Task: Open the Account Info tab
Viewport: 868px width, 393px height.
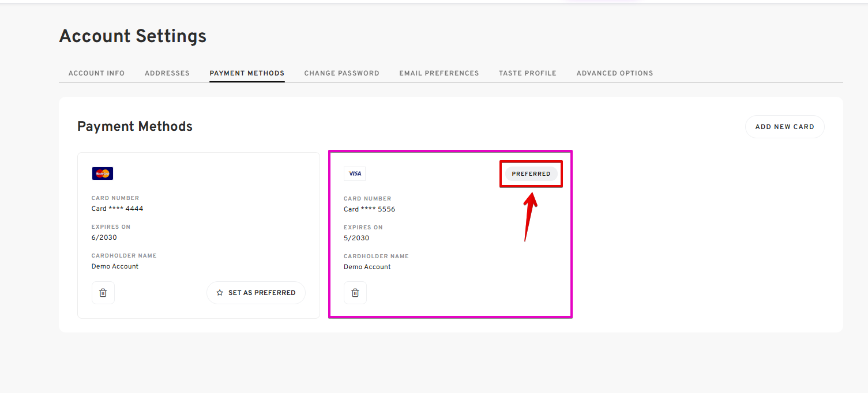Action: [96, 73]
